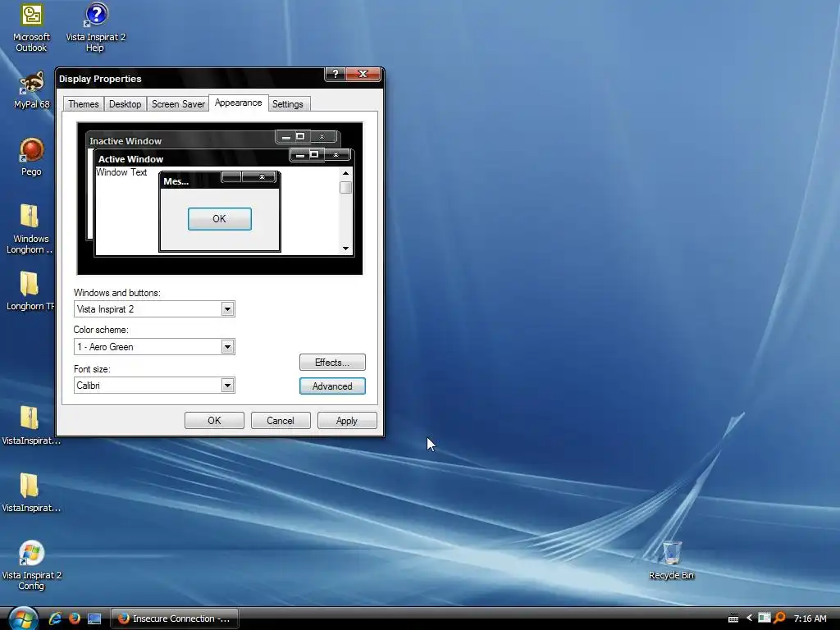Screen dimensions: 840x630
Task: Click the orange magnifier tray icon
Action: click(779, 619)
